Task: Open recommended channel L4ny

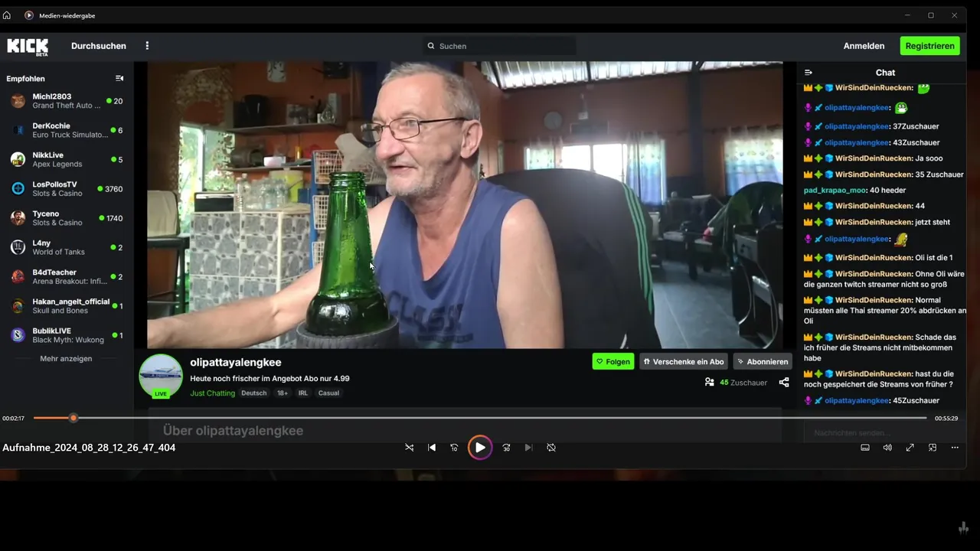Action: click(67, 247)
